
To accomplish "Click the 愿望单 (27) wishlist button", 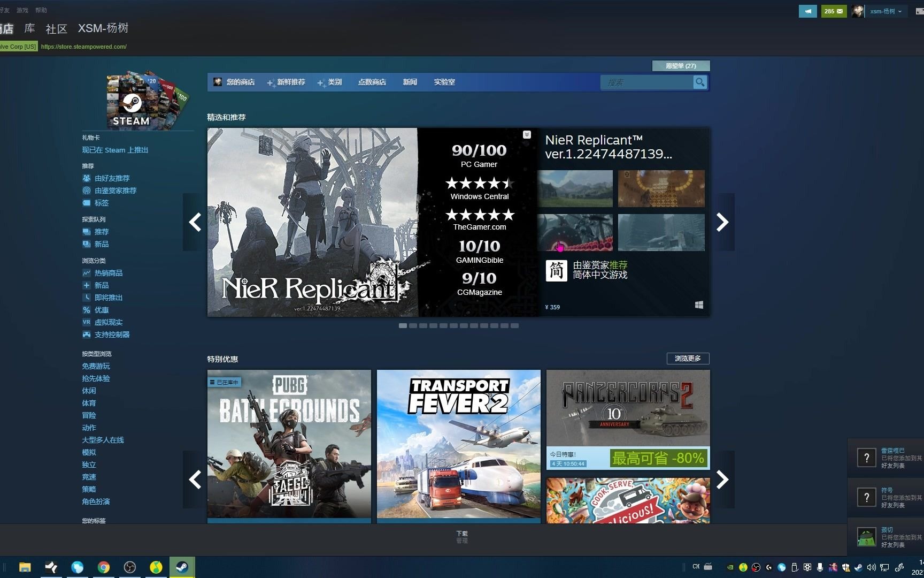I will tap(681, 66).
